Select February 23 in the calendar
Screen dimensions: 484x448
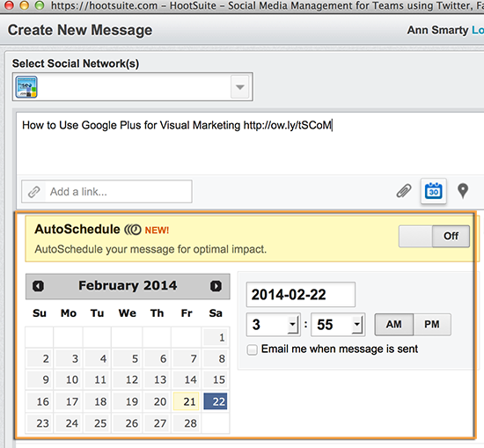40,423
